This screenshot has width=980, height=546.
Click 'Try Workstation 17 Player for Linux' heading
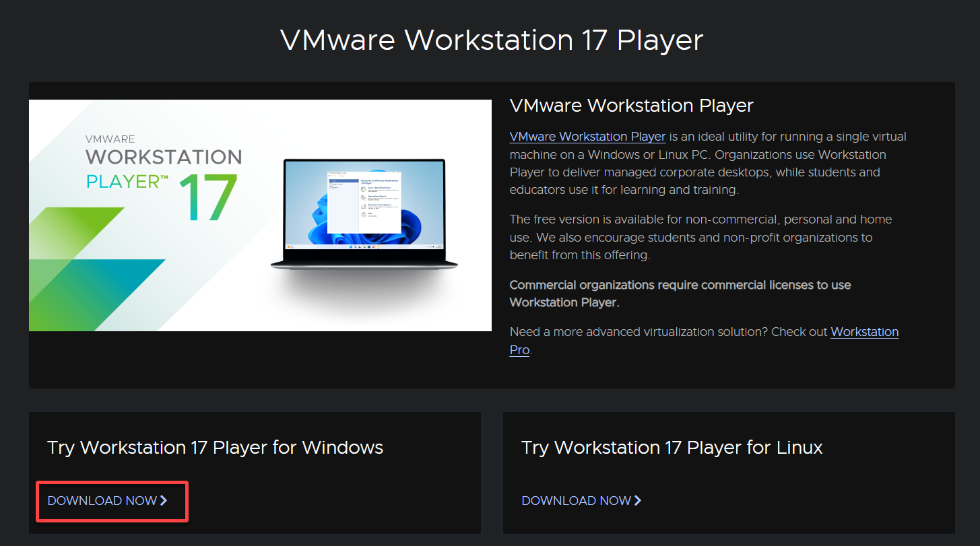coord(672,448)
